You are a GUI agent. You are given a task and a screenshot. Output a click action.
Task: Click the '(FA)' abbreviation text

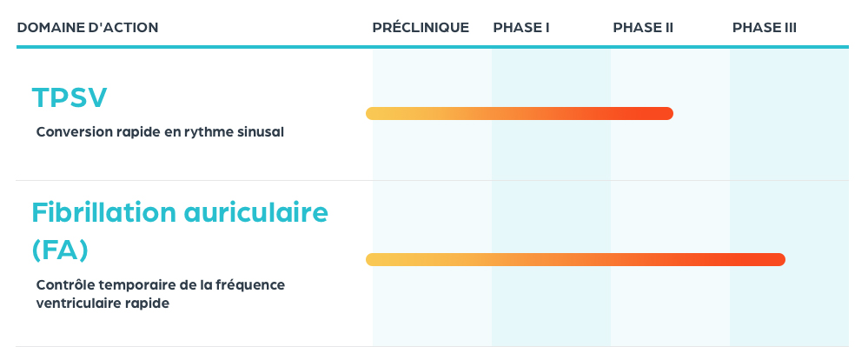pyautogui.click(x=60, y=250)
